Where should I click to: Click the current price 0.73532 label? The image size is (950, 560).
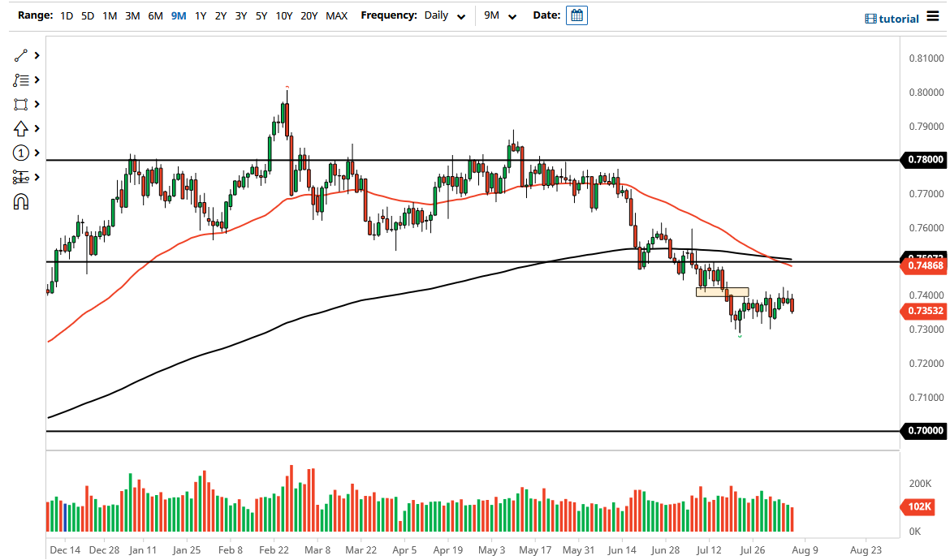(925, 311)
